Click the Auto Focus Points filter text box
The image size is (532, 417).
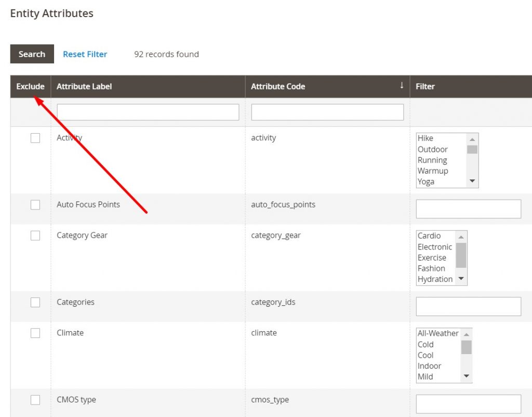468,208
